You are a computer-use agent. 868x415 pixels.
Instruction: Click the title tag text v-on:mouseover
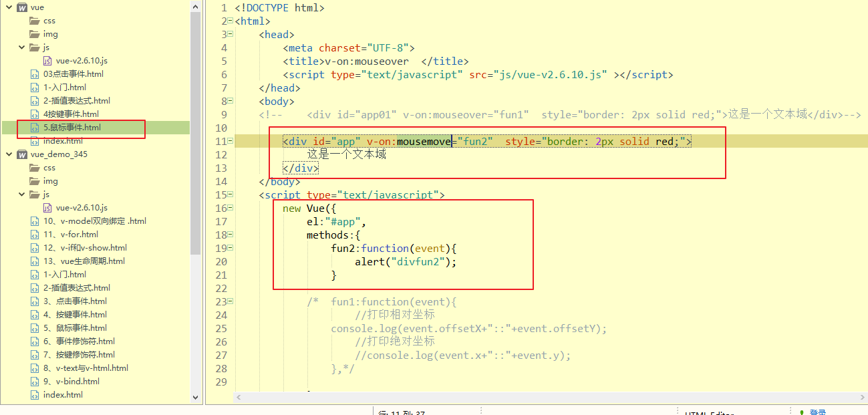(367, 61)
